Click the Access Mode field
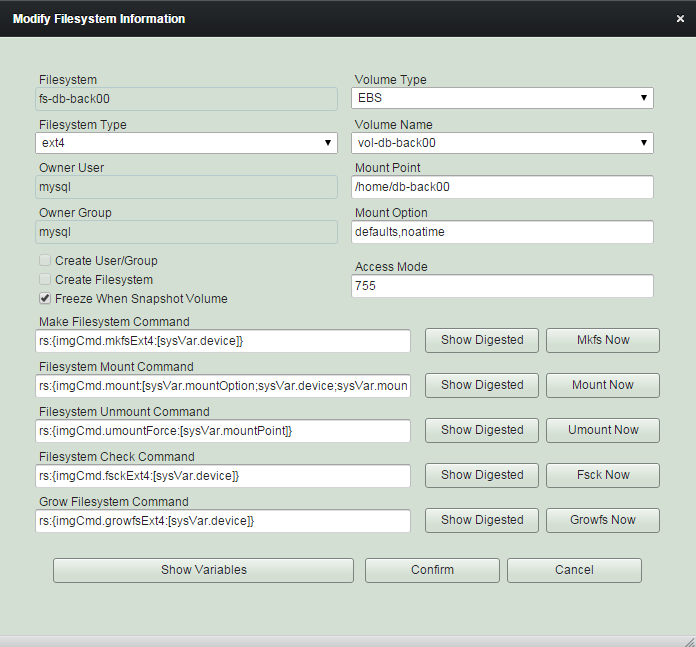696x647 pixels. [x=502, y=286]
